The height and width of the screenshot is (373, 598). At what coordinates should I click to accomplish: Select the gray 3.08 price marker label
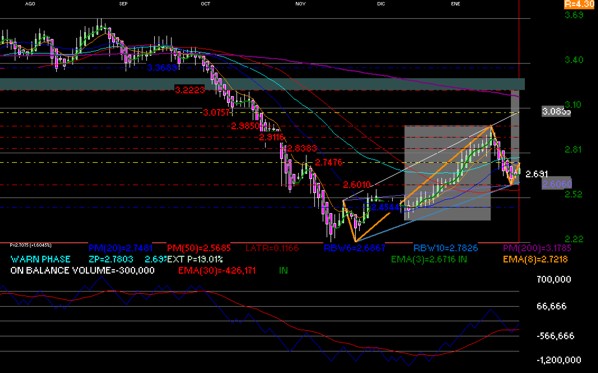(556, 112)
